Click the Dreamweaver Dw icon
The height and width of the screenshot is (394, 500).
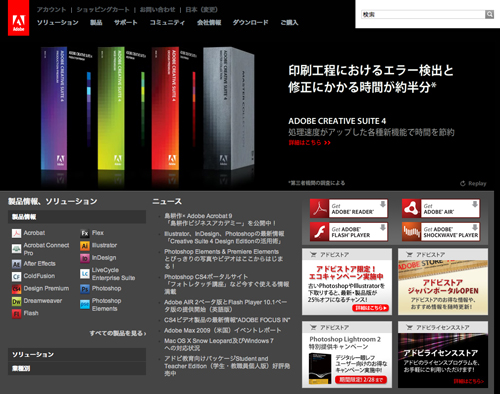coord(16,301)
